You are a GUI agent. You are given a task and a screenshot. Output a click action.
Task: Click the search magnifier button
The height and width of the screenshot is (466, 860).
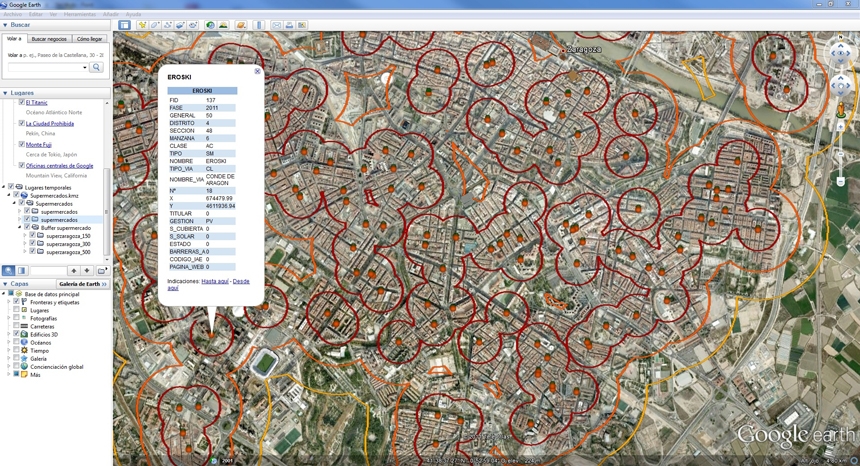click(97, 67)
